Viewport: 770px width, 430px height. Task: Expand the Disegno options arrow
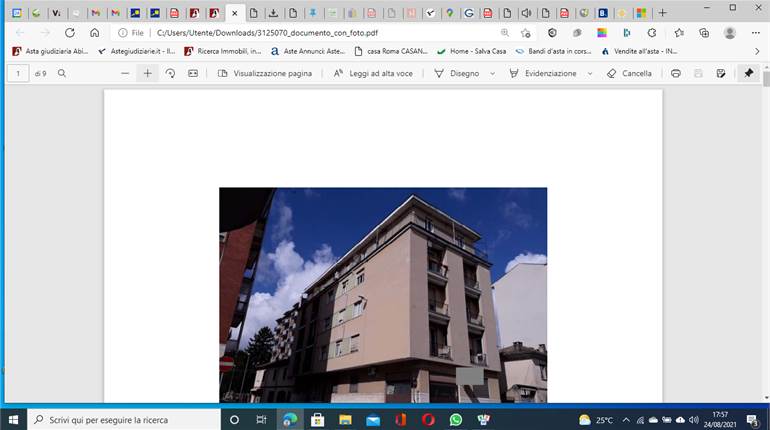tap(493, 74)
